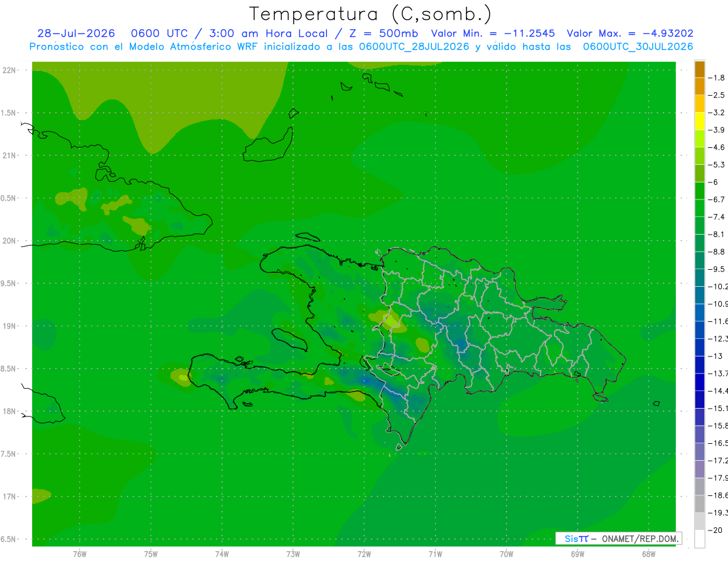Click the '-3.2' legend label

(x=717, y=113)
